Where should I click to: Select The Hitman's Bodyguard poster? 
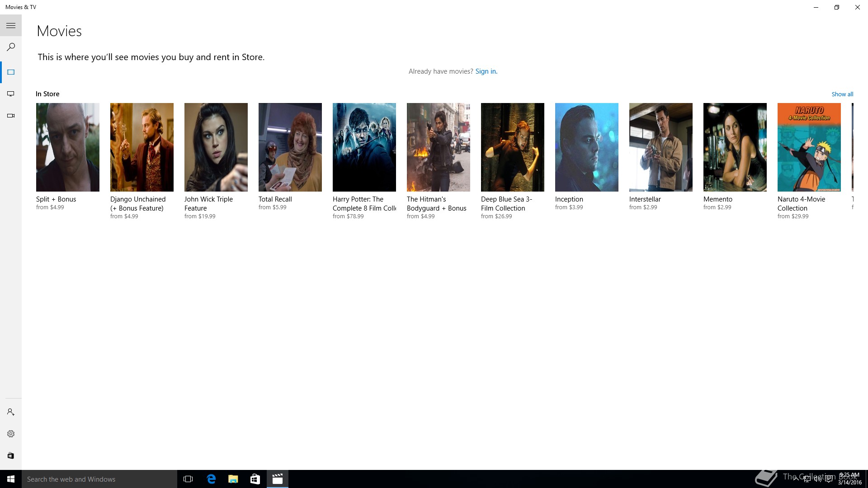439,147
